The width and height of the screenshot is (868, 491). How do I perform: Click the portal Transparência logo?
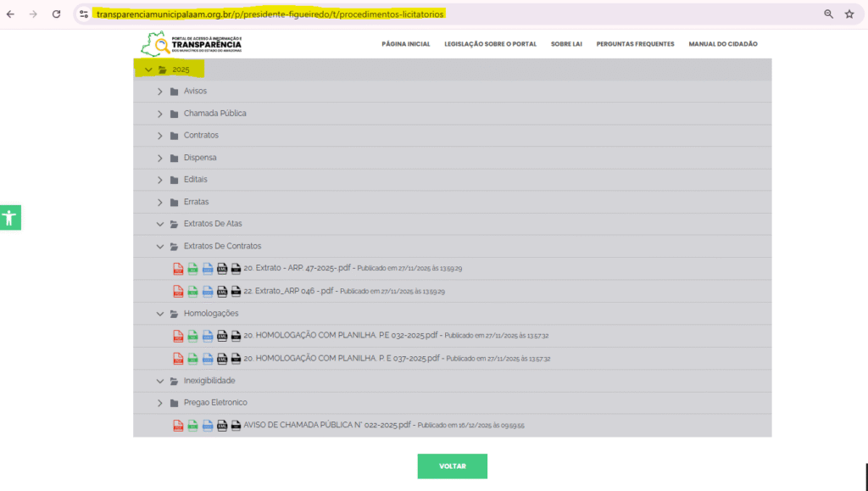tap(194, 44)
